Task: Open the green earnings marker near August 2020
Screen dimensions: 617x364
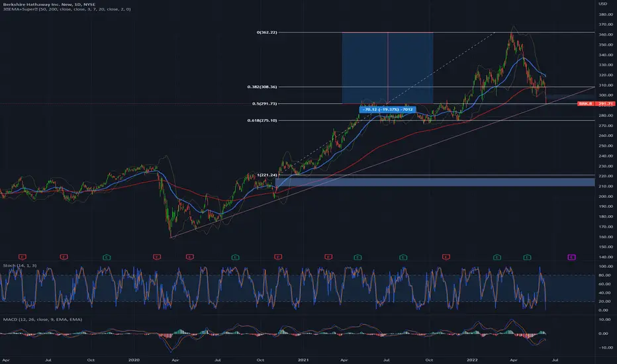Action: (x=235, y=257)
